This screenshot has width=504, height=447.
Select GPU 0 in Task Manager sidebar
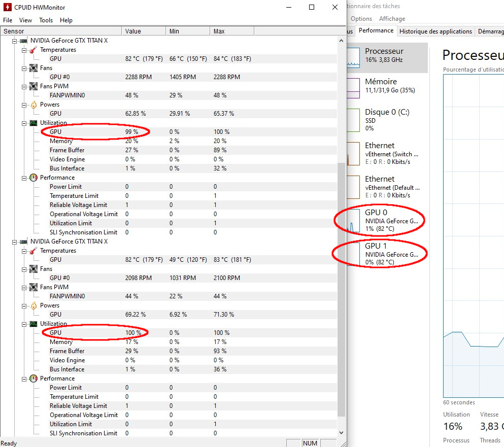[x=387, y=220]
